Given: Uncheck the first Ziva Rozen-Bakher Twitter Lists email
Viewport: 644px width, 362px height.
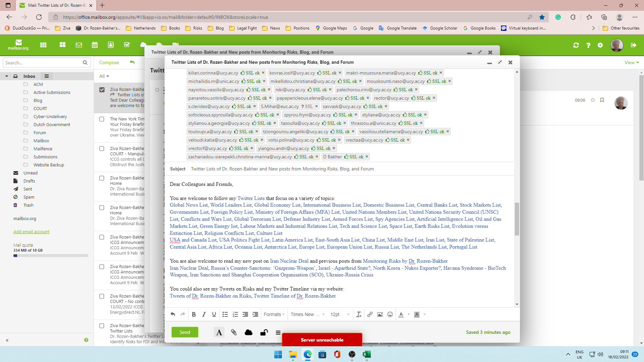Looking at the screenshot, I should click(x=102, y=90).
